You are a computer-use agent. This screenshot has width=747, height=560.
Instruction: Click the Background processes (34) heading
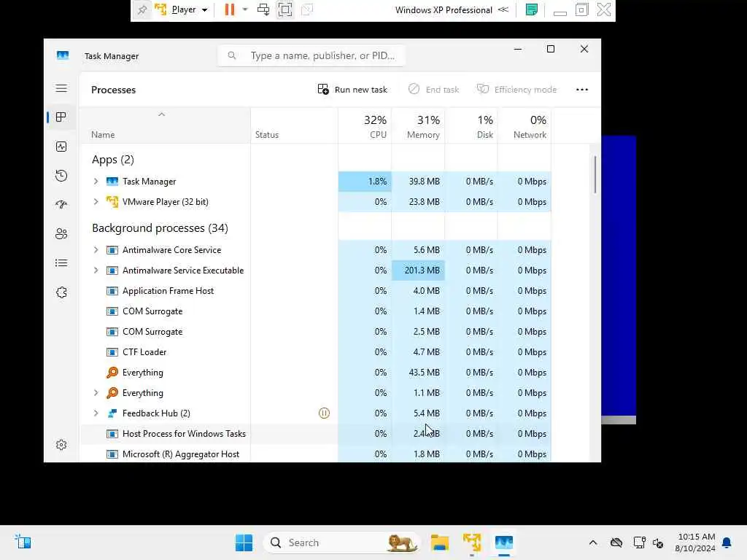(160, 228)
